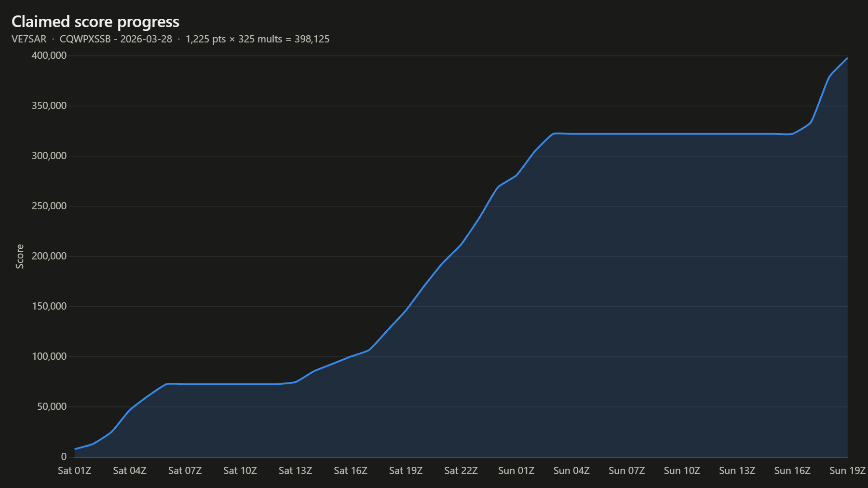
Task: Click the 'Claimed score progress' chart title
Action: [95, 22]
